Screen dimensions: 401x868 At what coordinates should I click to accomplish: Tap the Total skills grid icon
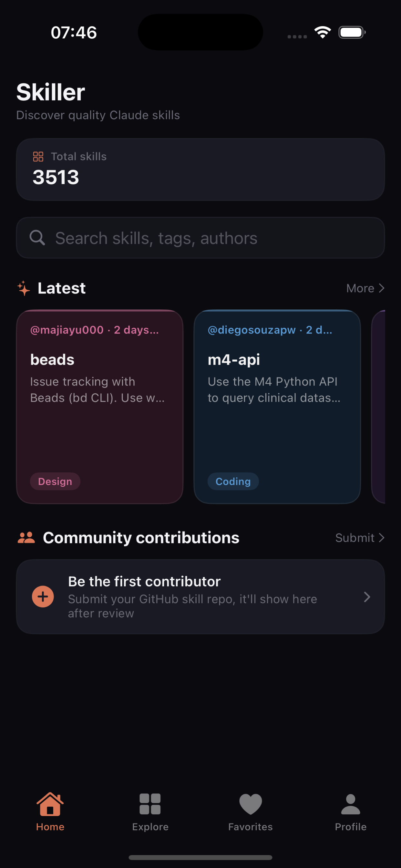pyautogui.click(x=38, y=157)
